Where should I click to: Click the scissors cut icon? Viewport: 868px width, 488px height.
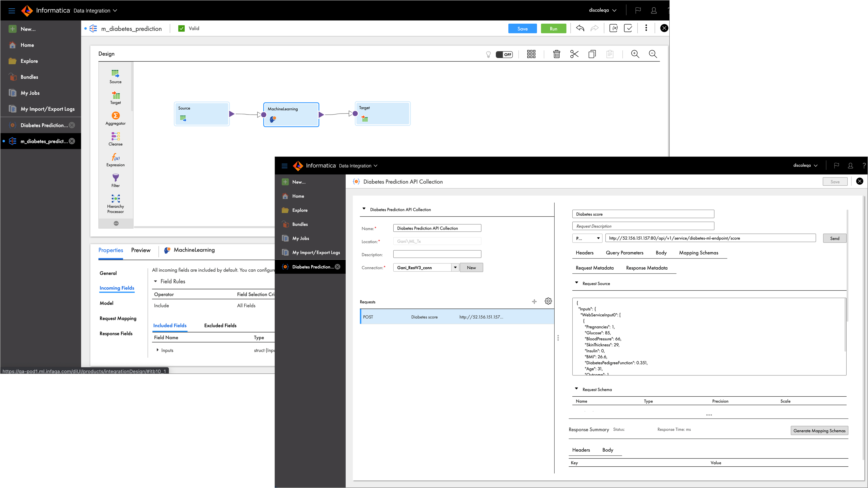[574, 54]
